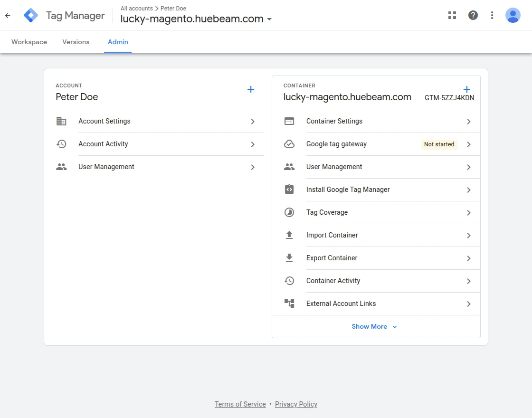
Task: Click the Google tag gateway cloud icon
Action: pyautogui.click(x=289, y=144)
